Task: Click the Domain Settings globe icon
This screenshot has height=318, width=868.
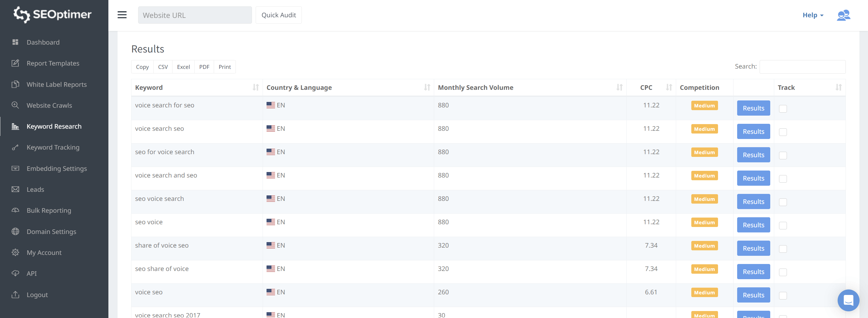Action: 15,232
